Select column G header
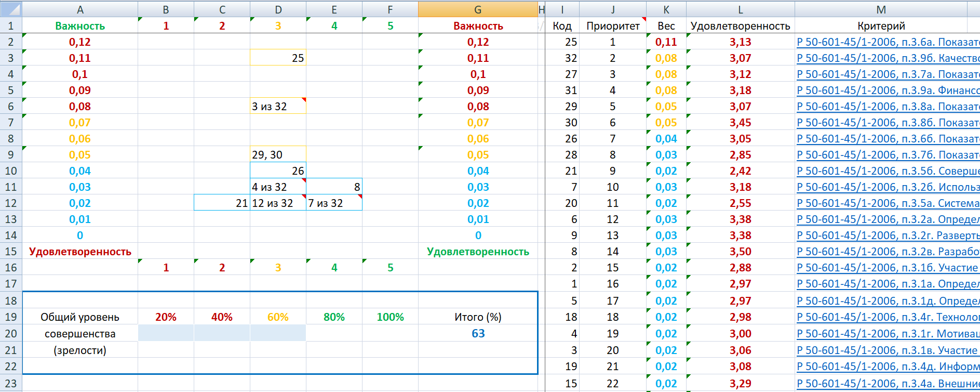Screen dimensions: 980x392 477,9
